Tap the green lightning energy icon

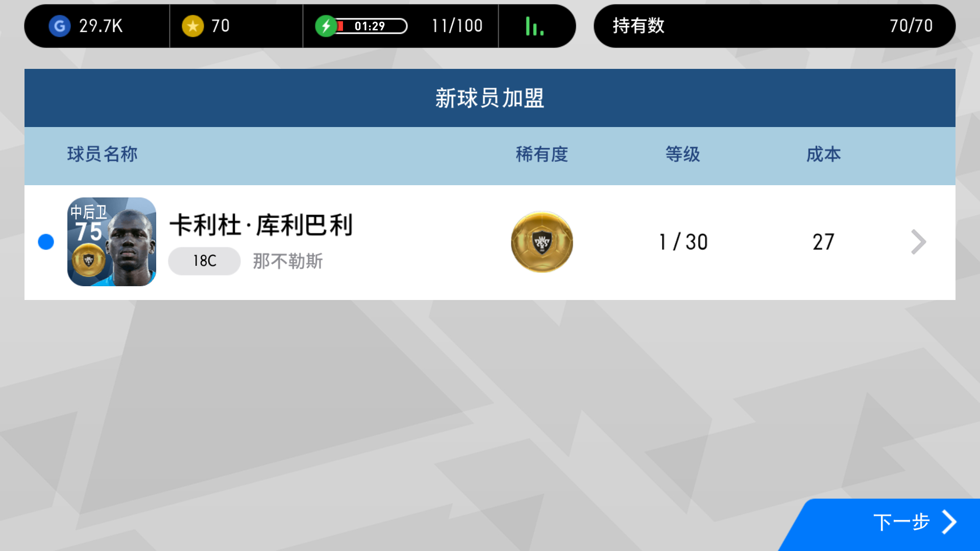click(326, 26)
